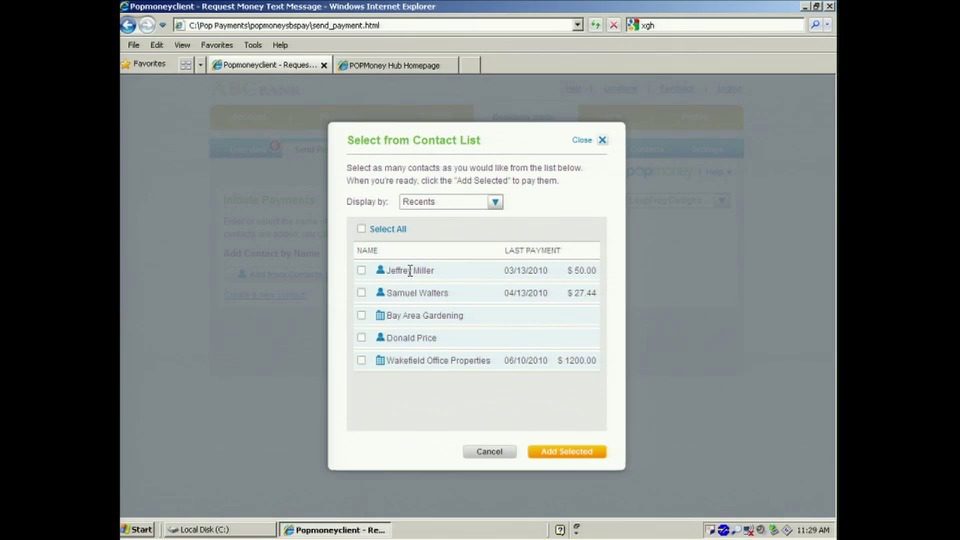Click the Windows Start button
960x540 pixels.
point(137,530)
